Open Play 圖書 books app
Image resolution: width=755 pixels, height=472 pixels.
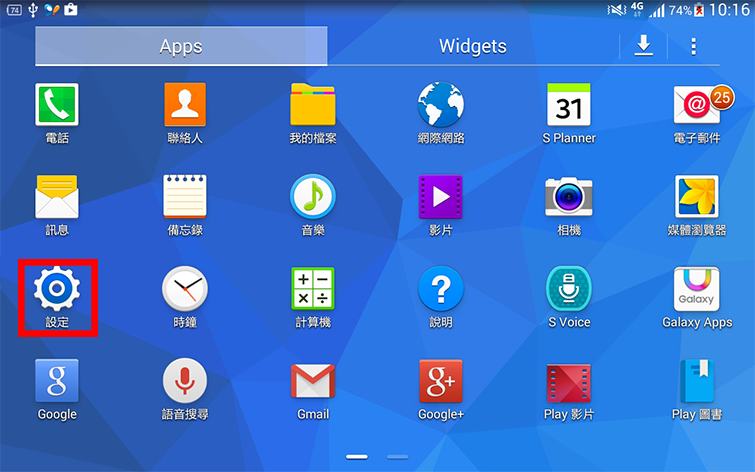[697, 380]
